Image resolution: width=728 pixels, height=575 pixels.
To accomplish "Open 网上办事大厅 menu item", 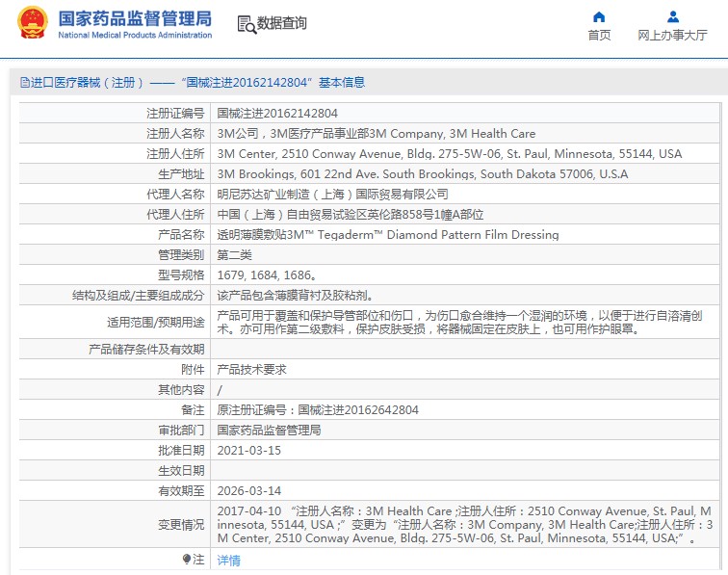I will (672, 36).
